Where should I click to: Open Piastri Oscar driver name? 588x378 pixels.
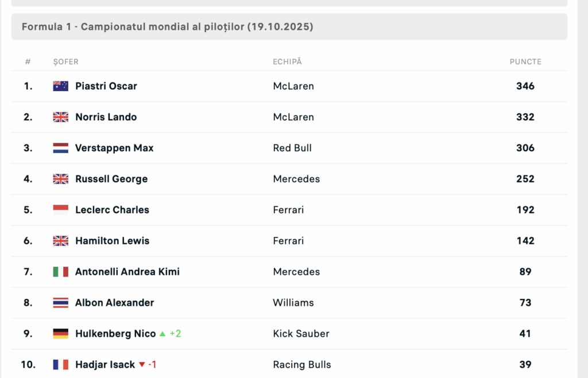coord(106,86)
